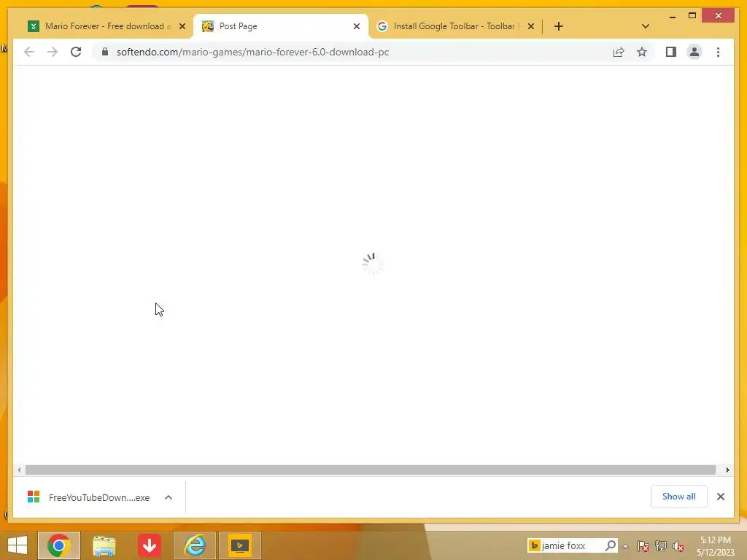Click the muted volume tray icon
Image resolution: width=747 pixels, height=560 pixels.
pyautogui.click(x=678, y=545)
